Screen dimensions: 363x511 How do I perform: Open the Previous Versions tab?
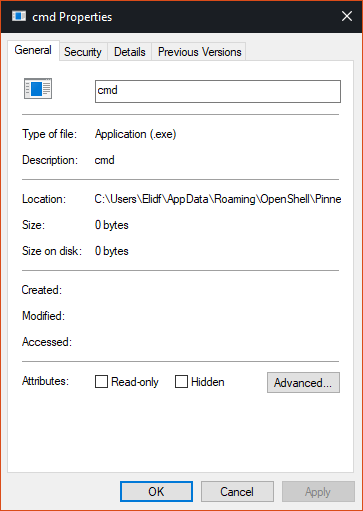pyautogui.click(x=199, y=52)
